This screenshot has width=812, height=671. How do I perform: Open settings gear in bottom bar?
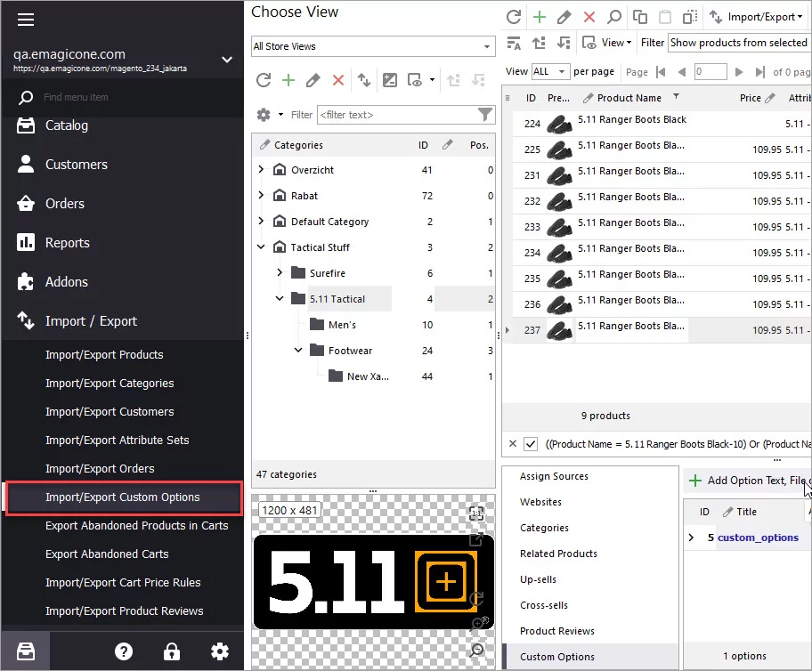(220, 651)
